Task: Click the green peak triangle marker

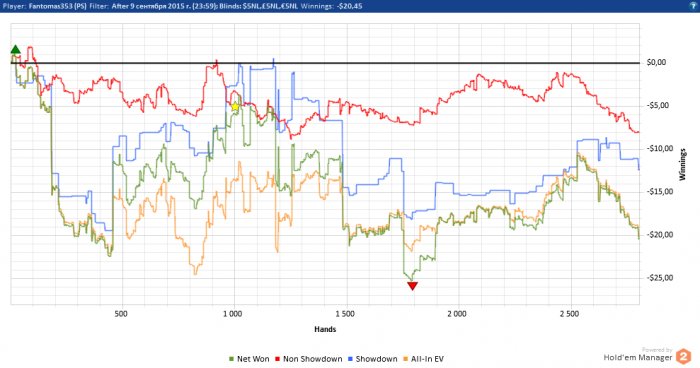Action: coord(15,50)
